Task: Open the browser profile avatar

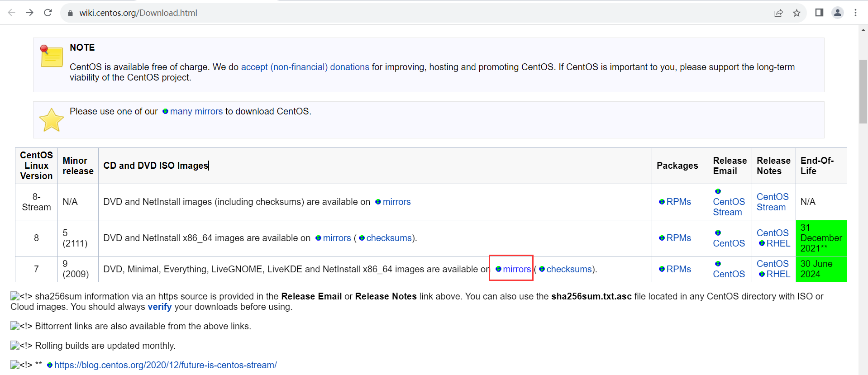Action: [x=838, y=13]
